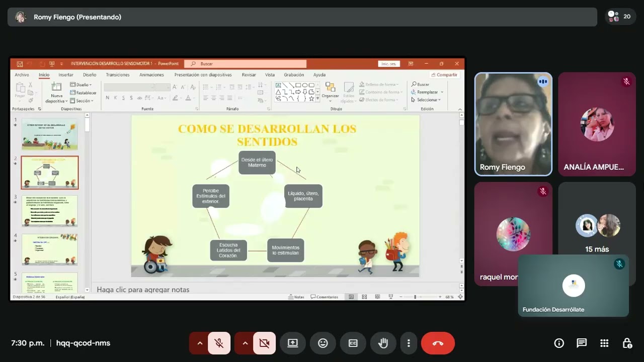Toggle closed captions
This screenshot has height=362, width=644.
point(353,343)
